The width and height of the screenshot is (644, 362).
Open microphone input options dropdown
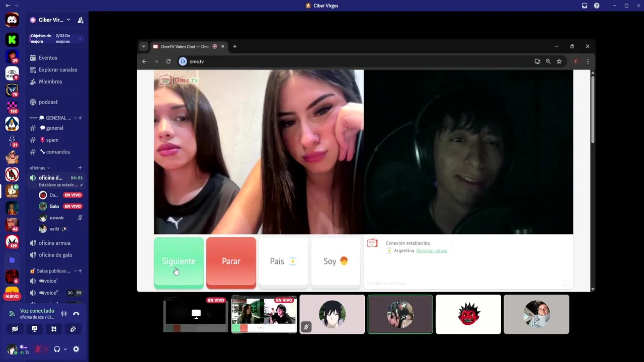[46, 349]
